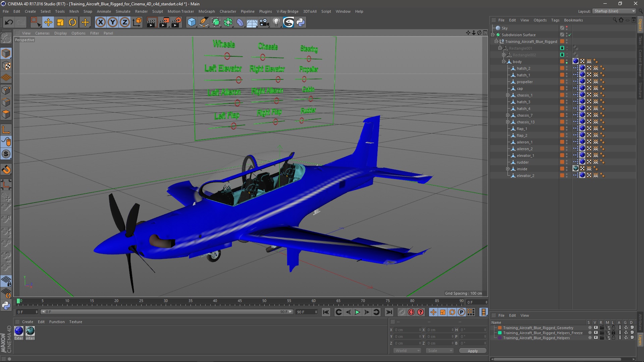The width and height of the screenshot is (644, 362).
Task: Collapse body object tree node
Action: [504, 62]
